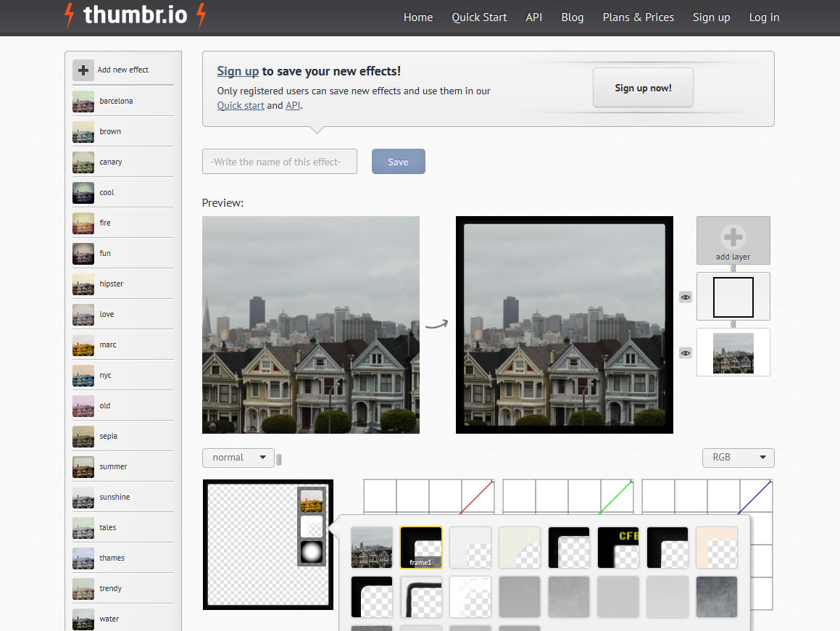This screenshot has height=631, width=840.
Task: Click the red channel curve graph
Action: pos(428,497)
